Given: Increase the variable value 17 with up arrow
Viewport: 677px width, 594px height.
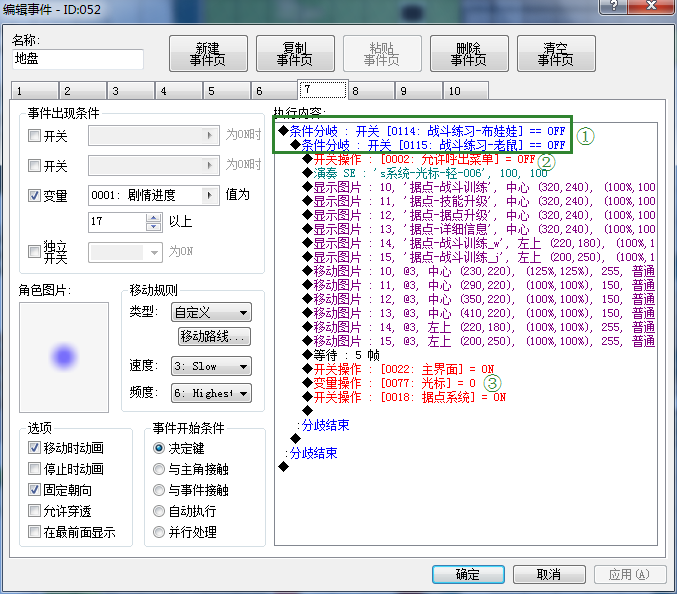Looking at the screenshot, I should coord(154,218).
